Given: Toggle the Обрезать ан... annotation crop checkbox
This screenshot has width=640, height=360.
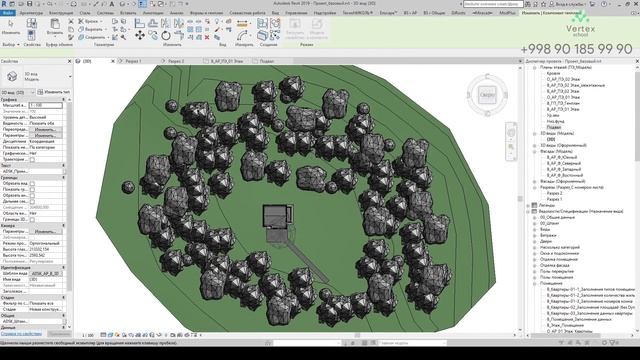Looking at the screenshot, I should (x=32, y=196).
